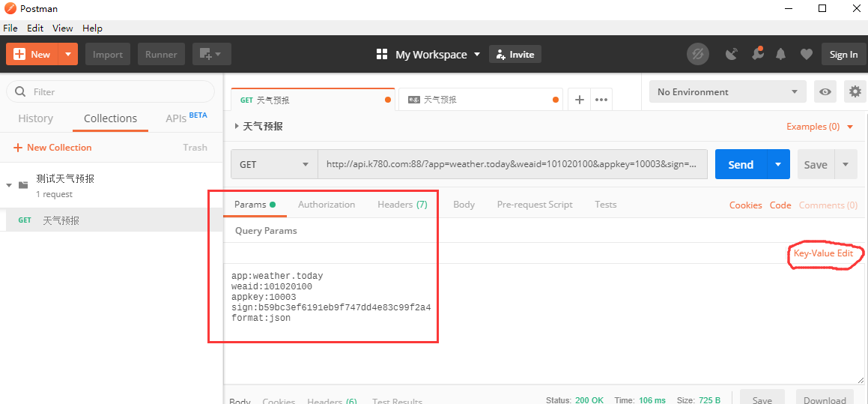Click Sign In

pos(843,54)
